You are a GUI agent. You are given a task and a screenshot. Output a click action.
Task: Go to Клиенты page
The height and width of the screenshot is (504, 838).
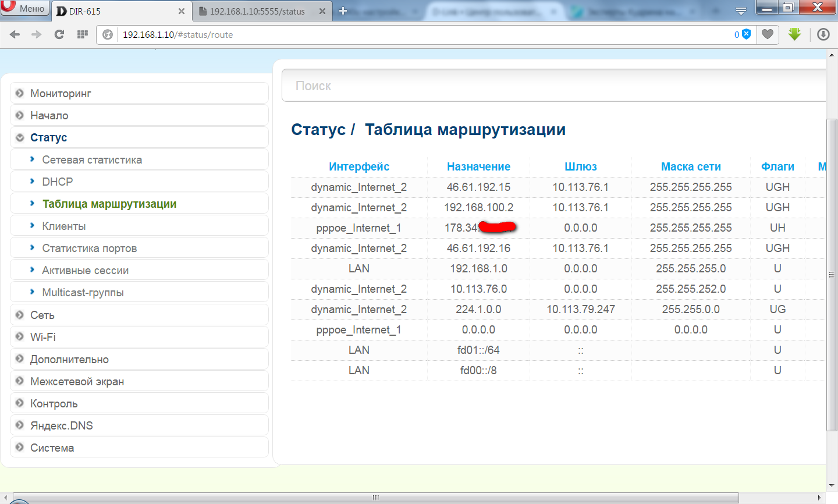(x=64, y=226)
